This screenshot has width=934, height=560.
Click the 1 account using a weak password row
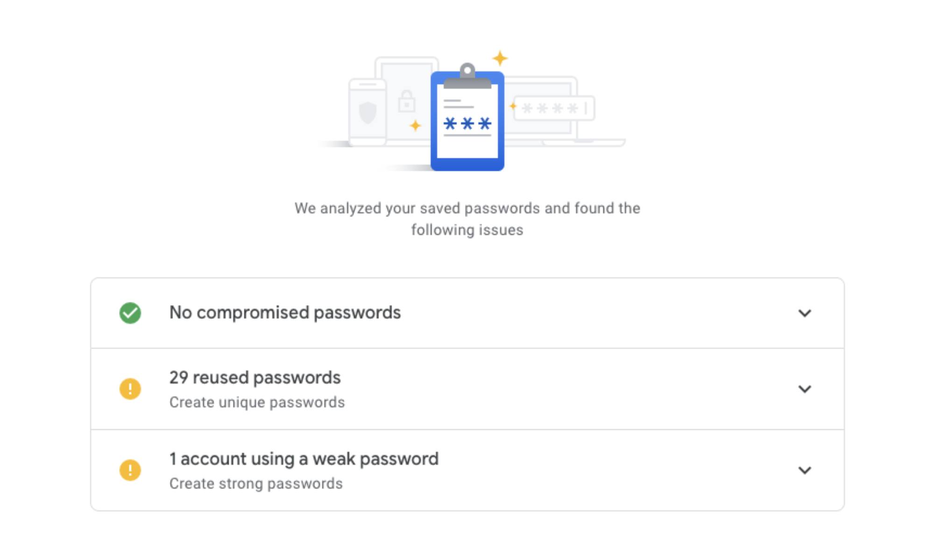click(x=304, y=459)
